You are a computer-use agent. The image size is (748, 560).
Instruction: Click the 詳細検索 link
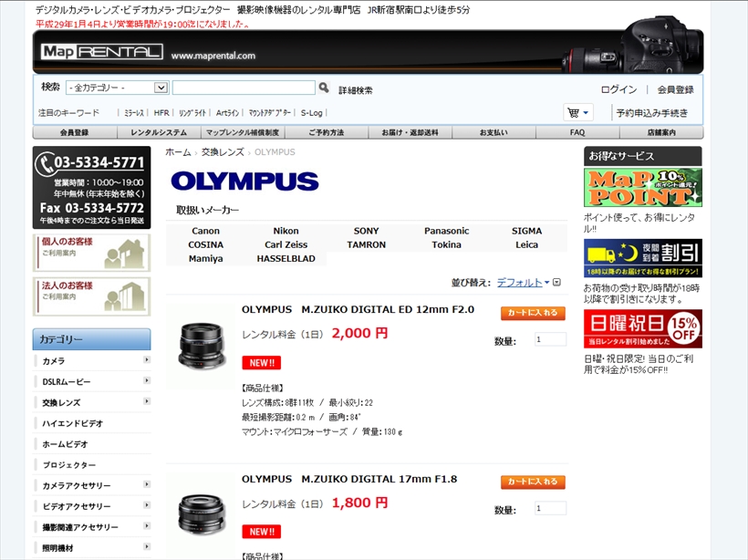point(356,90)
